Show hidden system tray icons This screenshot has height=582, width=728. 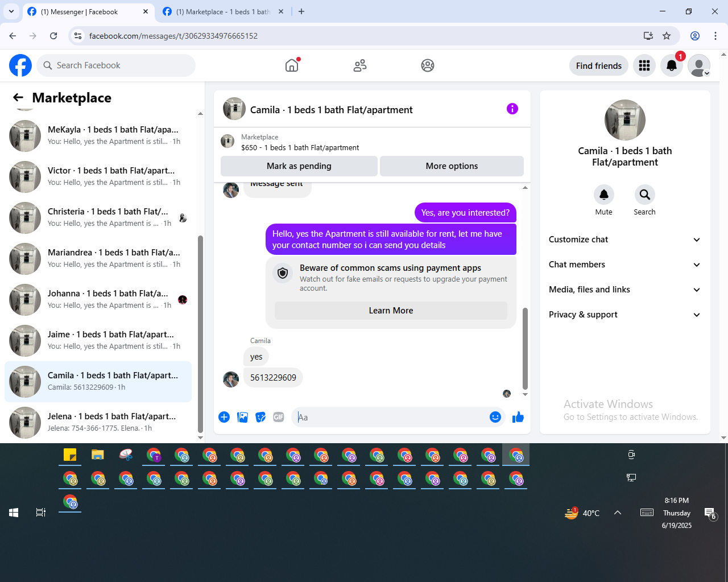point(618,513)
